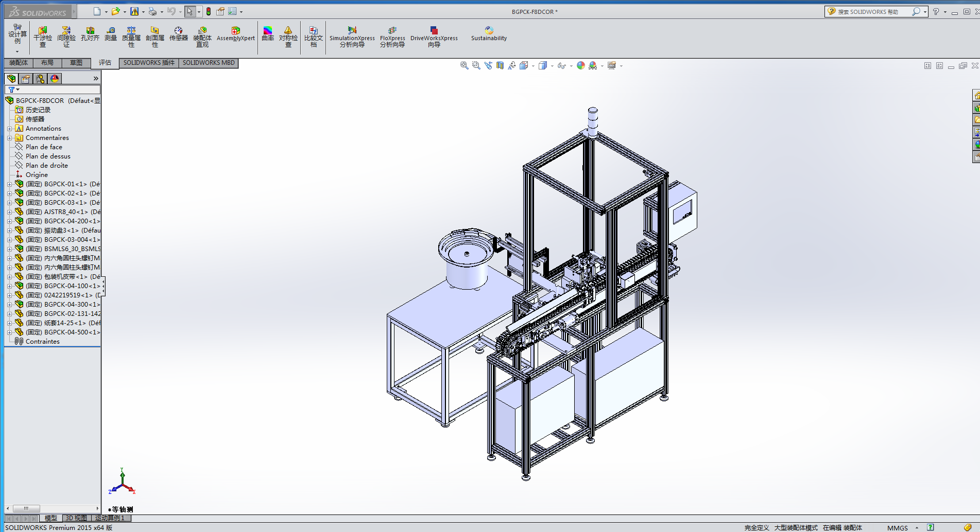Open the 运动算例1 motion study tab
Viewport: 980px width, 532px height.
click(x=110, y=518)
